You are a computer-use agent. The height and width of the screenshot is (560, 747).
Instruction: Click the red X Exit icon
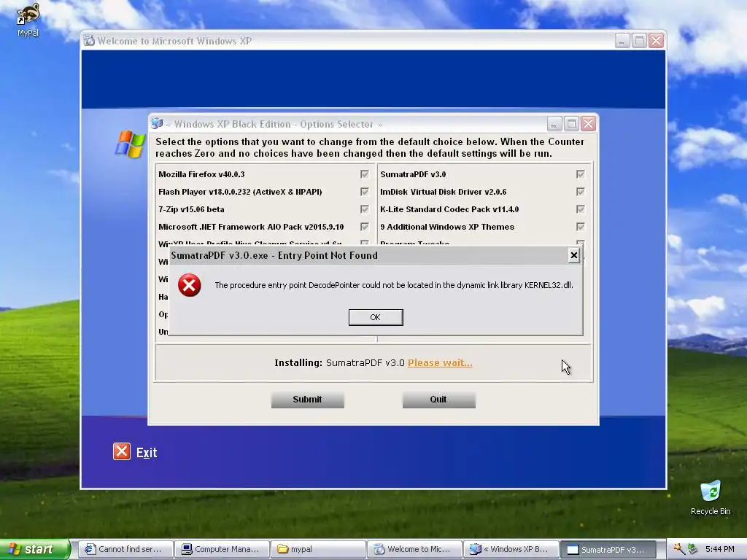[122, 451]
